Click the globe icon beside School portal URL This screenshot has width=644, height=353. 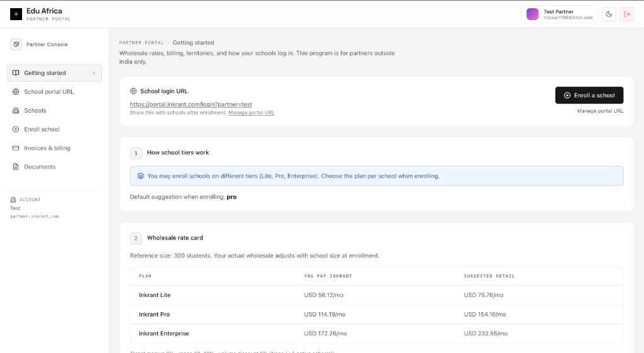coord(16,92)
